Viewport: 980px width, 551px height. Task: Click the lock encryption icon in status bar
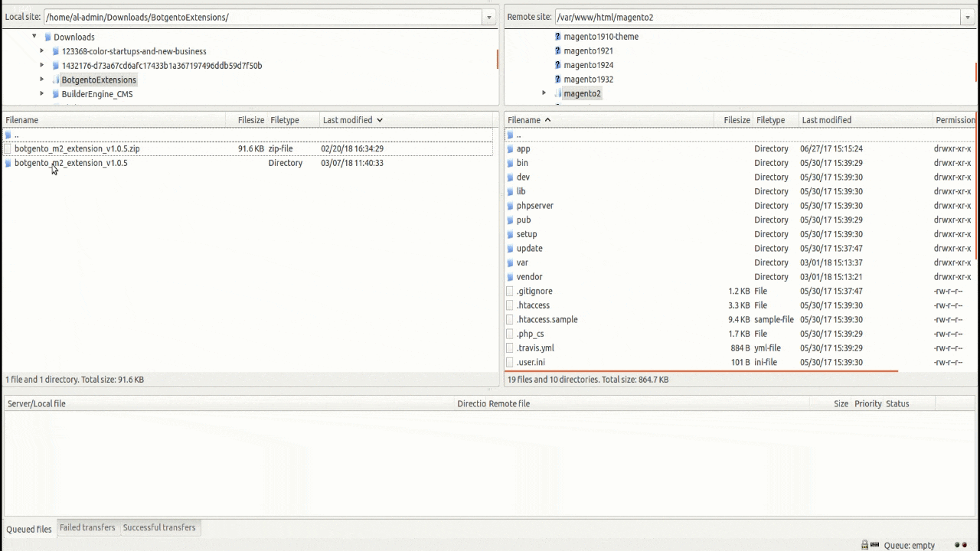(865, 545)
